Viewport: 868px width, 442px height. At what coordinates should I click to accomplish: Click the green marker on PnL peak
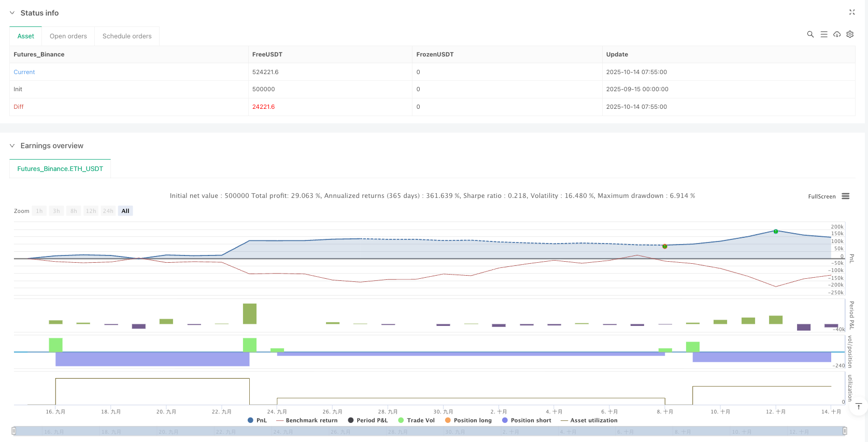[x=776, y=232]
